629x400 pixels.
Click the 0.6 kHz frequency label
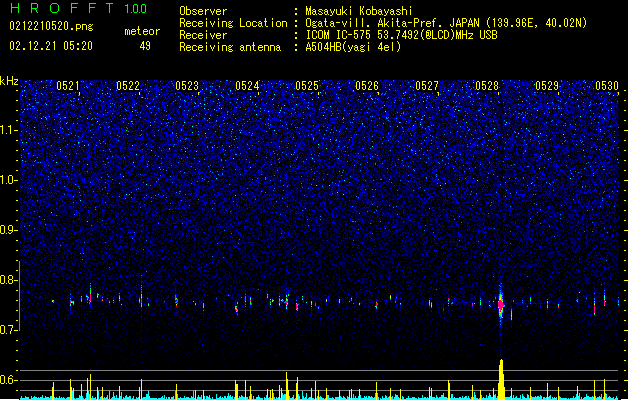(9, 380)
